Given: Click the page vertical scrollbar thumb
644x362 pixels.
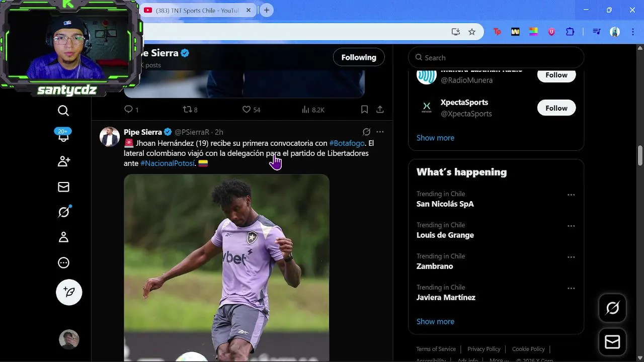Looking at the screenshot, I should (640, 155).
